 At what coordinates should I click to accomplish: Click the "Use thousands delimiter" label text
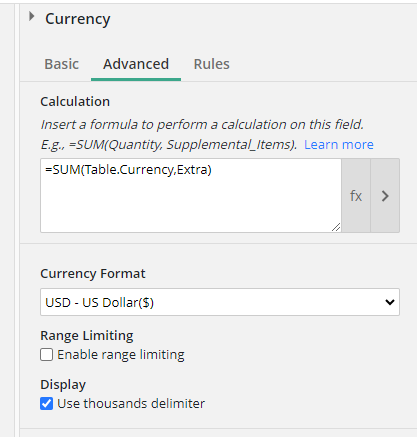coord(131,404)
